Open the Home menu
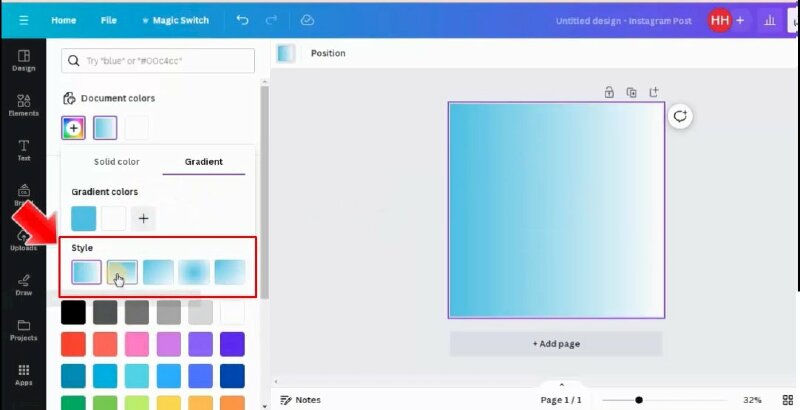The image size is (800, 410). (63, 20)
